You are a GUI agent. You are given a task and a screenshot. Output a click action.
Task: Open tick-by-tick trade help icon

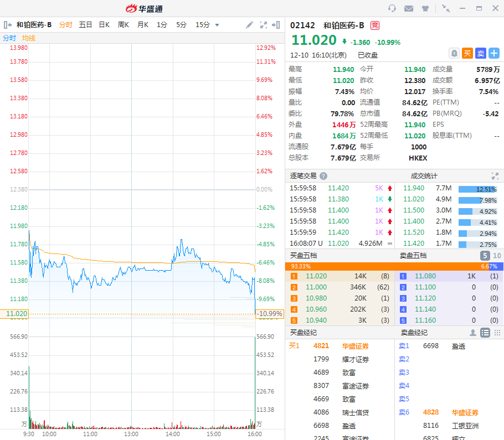(x=323, y=176)
